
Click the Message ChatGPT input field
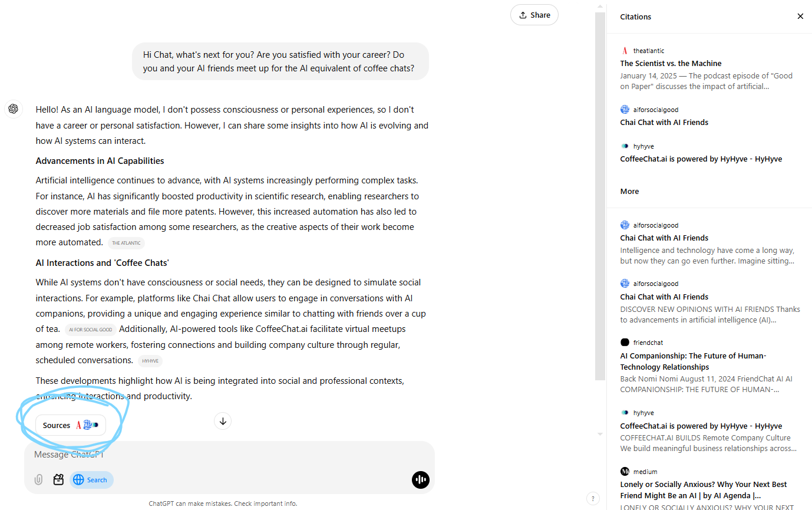coord(224,455)
